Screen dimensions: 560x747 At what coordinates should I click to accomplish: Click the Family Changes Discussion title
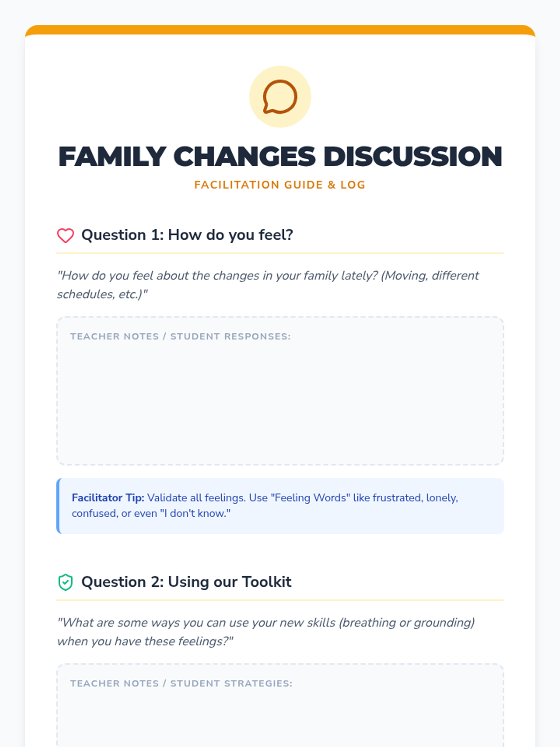pyautogui.click(x=280, y=156)
